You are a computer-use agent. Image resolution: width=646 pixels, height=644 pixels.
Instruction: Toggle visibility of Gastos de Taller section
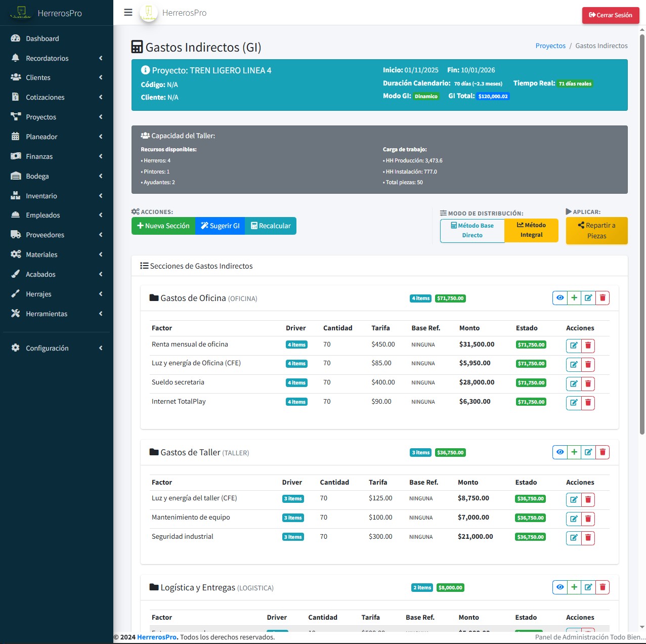[x=560, y=452]
